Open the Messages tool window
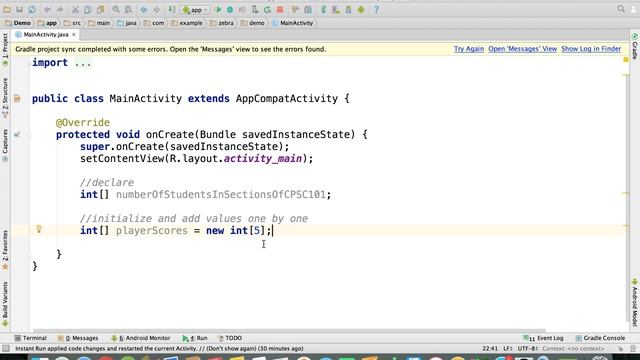Image resolution: width=640 pixels, height=360 pixels. tap(78, 338)
